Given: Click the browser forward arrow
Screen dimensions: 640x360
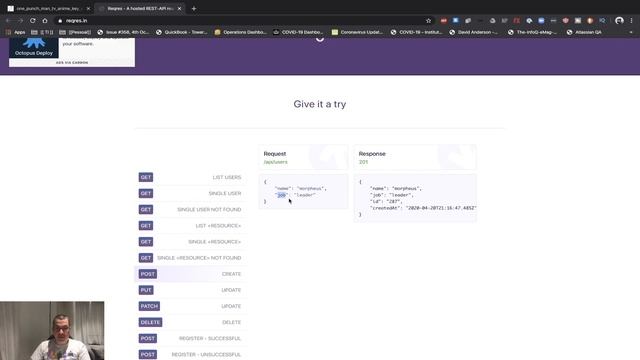Looking at the screenshot, I should 20,20.
